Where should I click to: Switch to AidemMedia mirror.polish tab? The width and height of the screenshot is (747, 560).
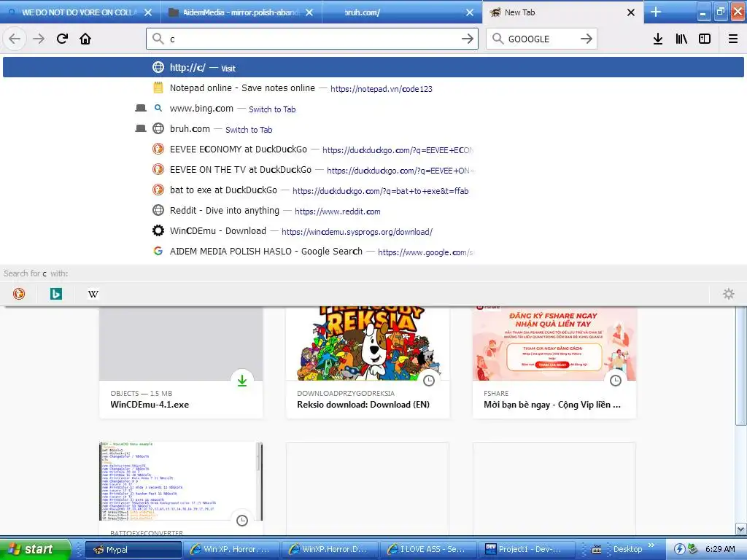(241, 12)
